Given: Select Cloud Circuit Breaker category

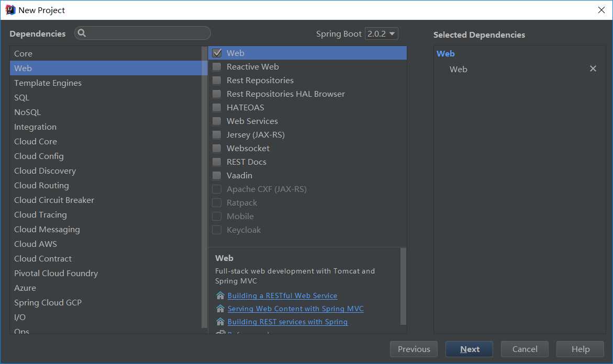Looking at the screenshot, I should coord(106,200).
